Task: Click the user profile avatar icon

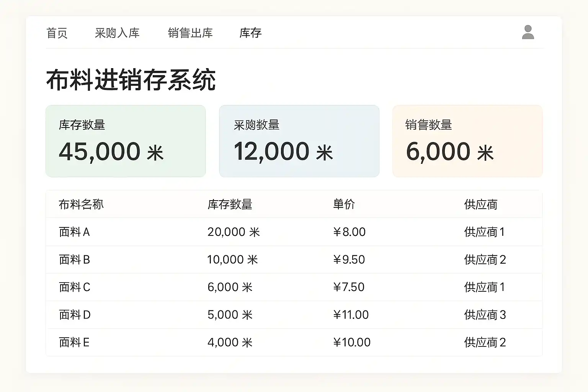Action: point(528,32)
